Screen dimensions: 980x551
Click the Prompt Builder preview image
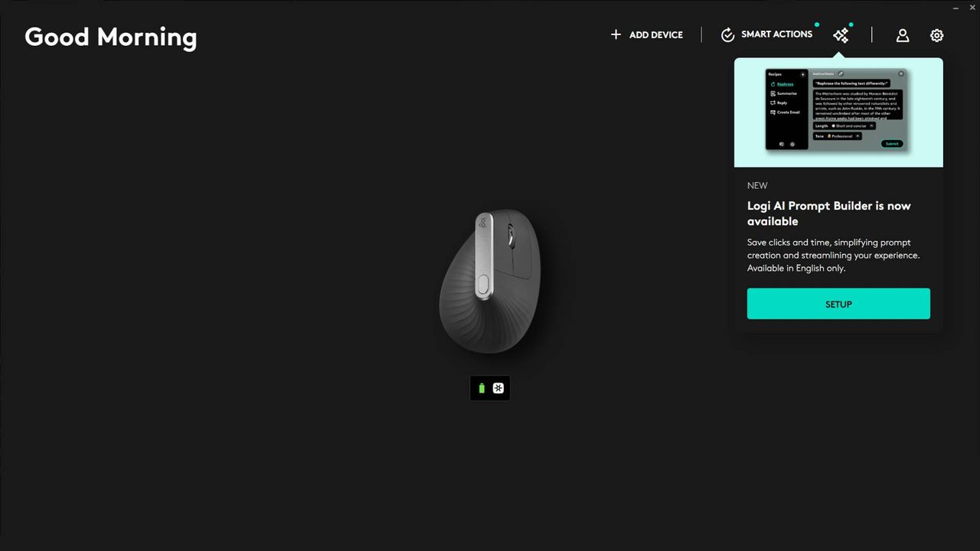tap(838, 112)
